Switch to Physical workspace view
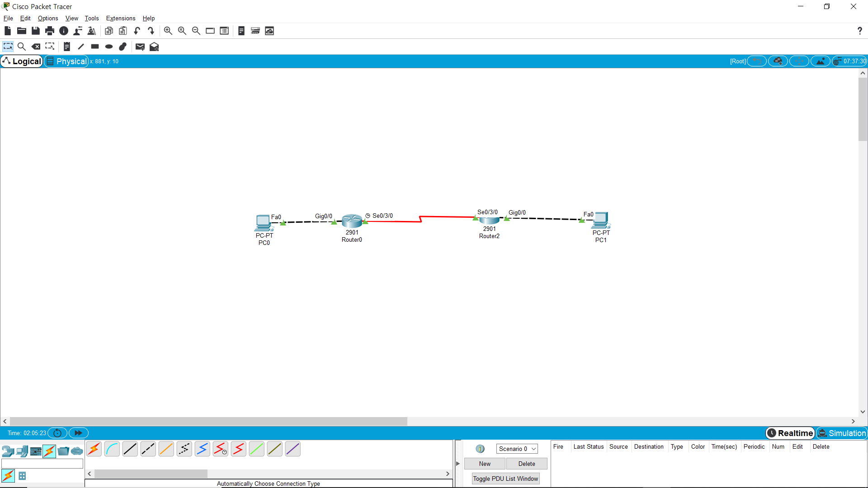The image size is (868, 488). [x=66, y=61]
